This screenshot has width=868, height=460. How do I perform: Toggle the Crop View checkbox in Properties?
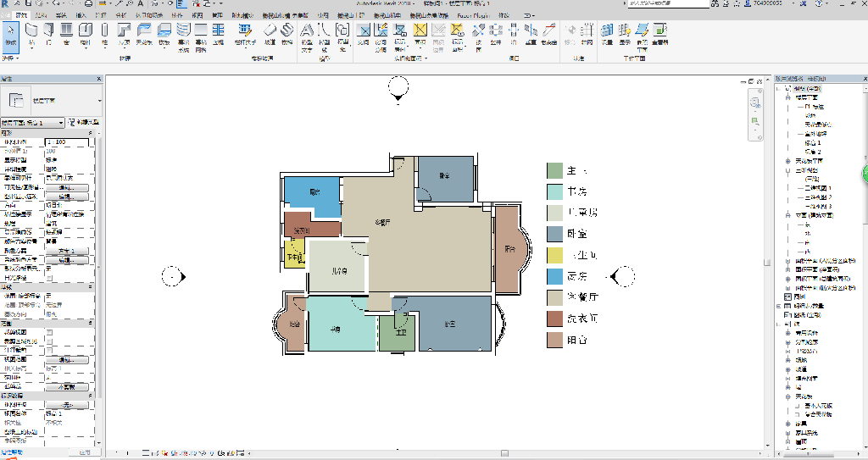click(x=49, y=332)
